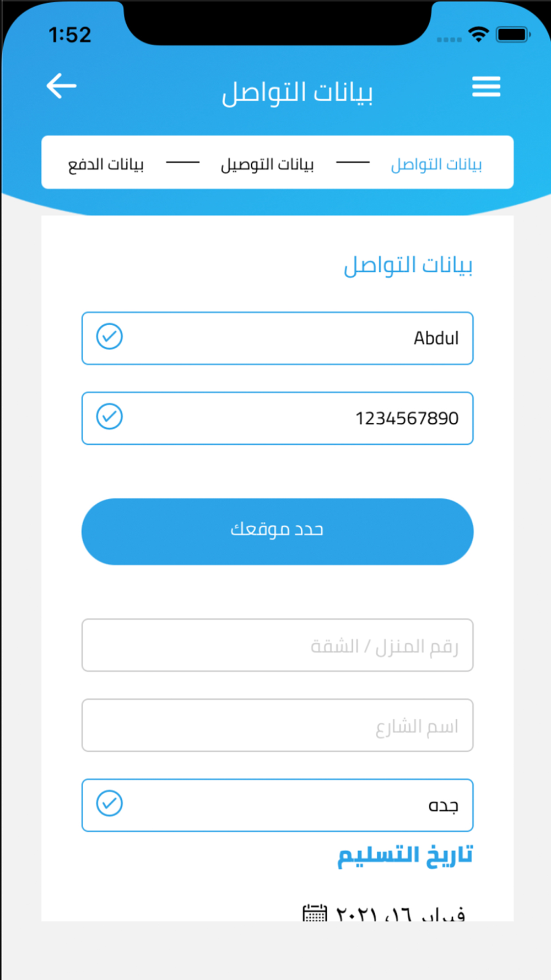Click the اسم الشارع input field
Image resolution: width=551 pixels, height=980 pixels.
[x=277, y=725]
